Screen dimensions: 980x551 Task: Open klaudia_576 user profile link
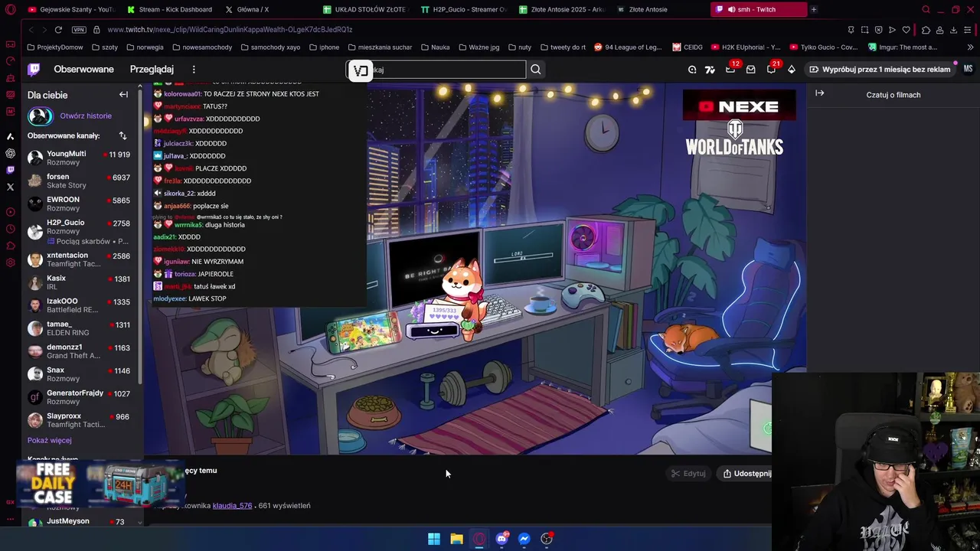(232, 506)
